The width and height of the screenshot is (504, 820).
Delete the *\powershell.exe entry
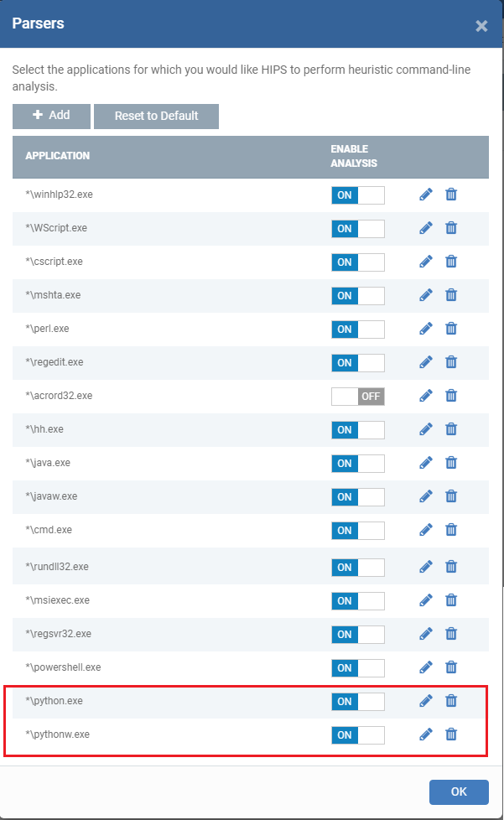tap(451, 667)
